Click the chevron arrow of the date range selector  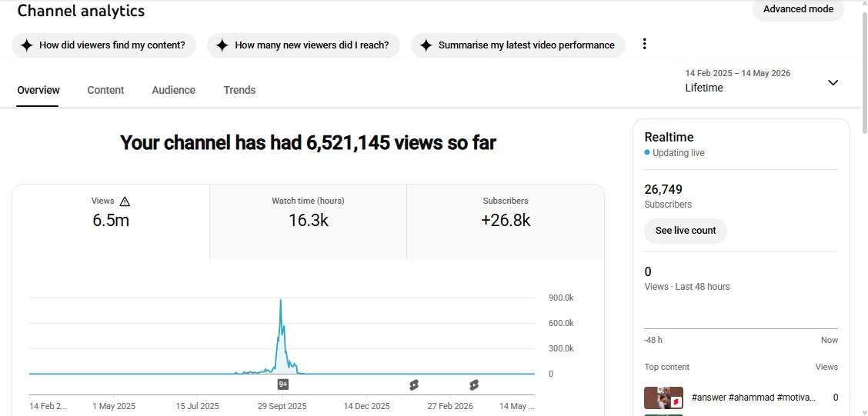[x=833, y=82]
